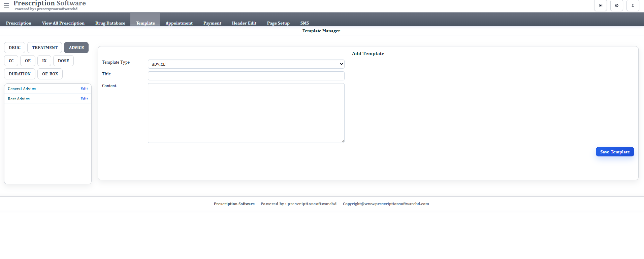644x259 pixels.
Task: Click the Prescription Software header title
Action: pos(50,3)
